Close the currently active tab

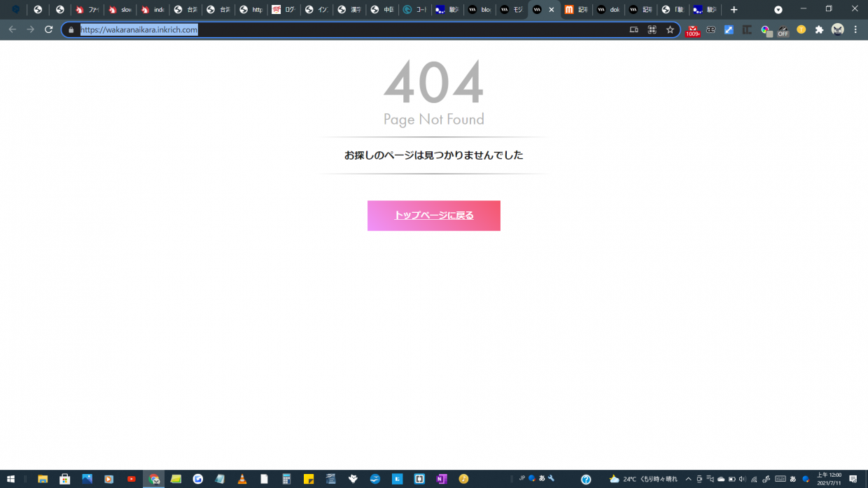point(552,10)
